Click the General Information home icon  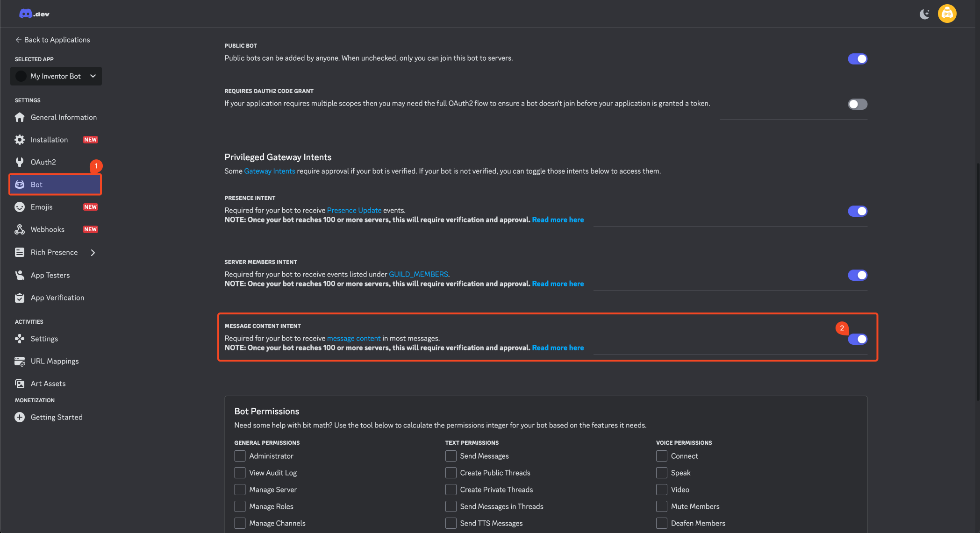(x=20, y=117)
